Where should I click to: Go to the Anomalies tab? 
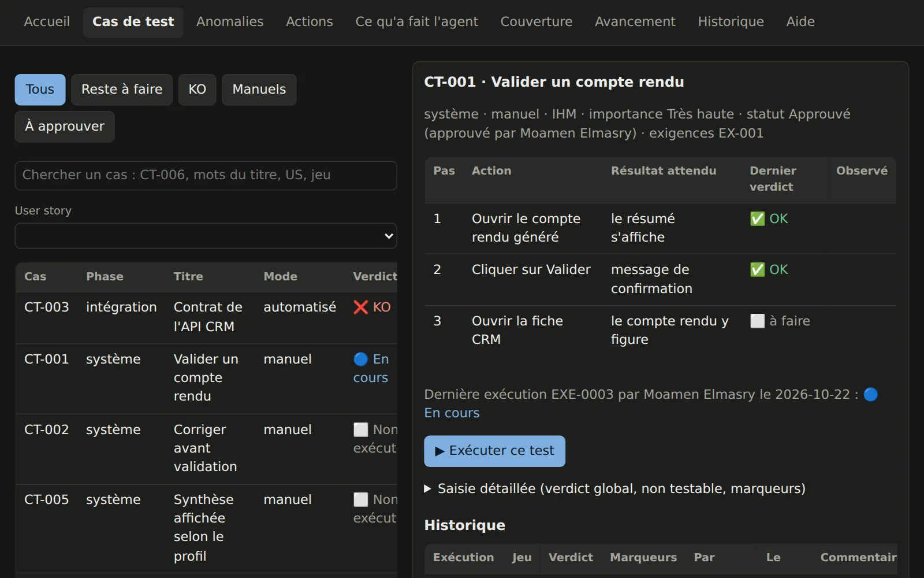tap(230, 22)
